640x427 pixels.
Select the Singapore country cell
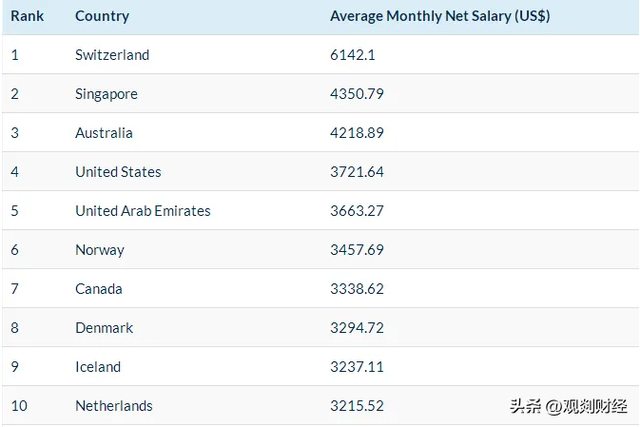(106, 94)
